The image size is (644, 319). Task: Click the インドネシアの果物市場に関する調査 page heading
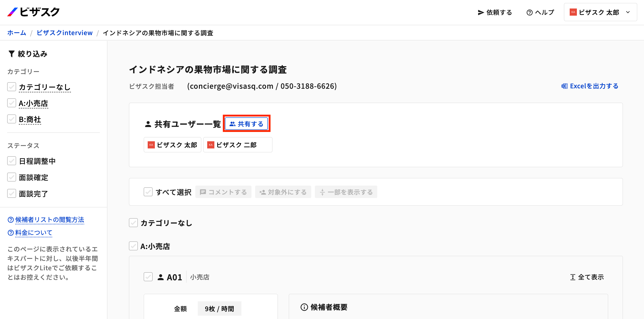(208, 70)
